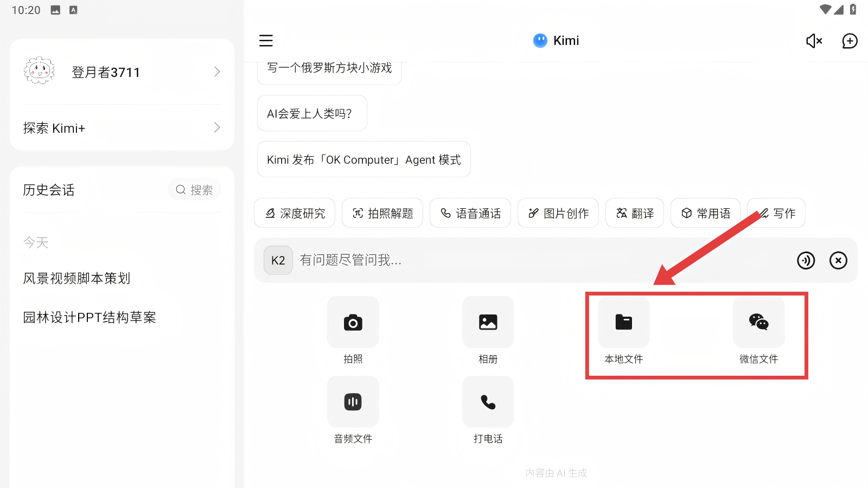Tap the AI会爱上人类吗？ suggestion
Viewport: 868px width, 488px height.
point(312,113)
